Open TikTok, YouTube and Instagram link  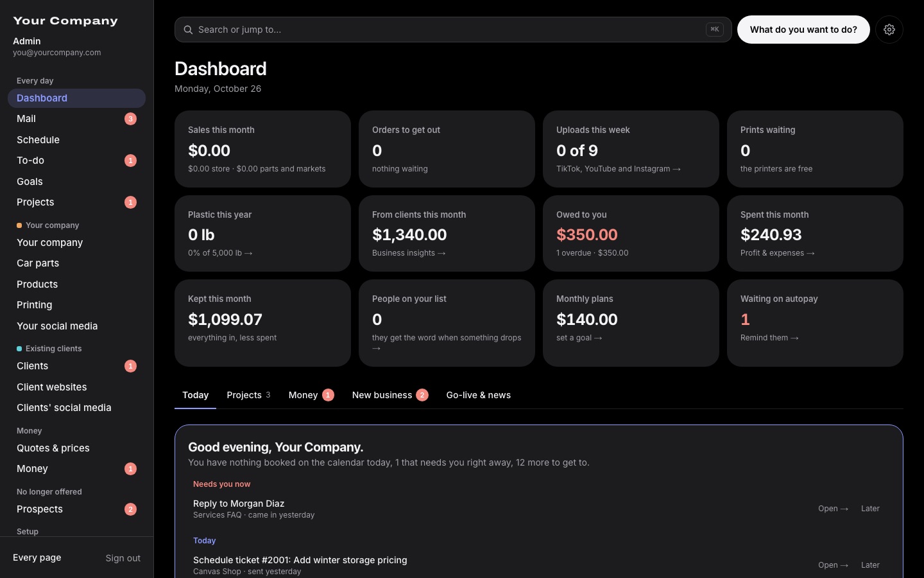pos(619,169)
